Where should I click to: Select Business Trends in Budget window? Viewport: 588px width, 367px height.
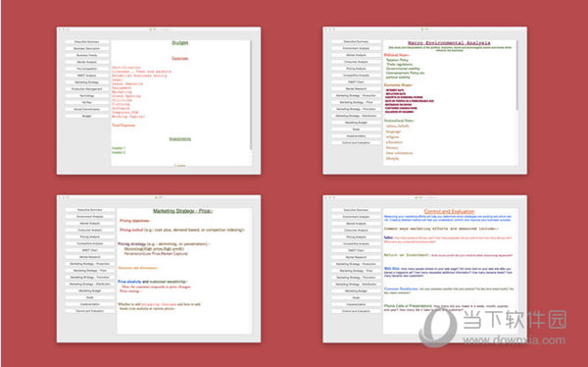[87, 55]
